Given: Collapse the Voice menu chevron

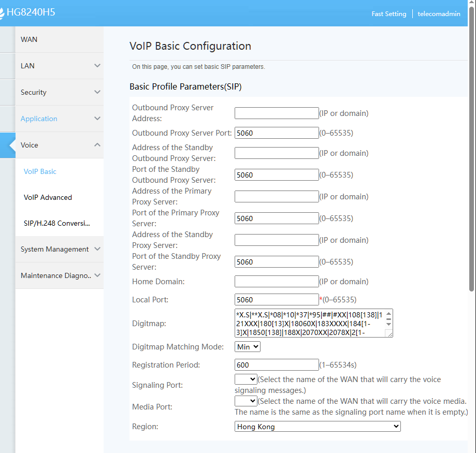Looking at the screenshot, I should pos(97,145).
